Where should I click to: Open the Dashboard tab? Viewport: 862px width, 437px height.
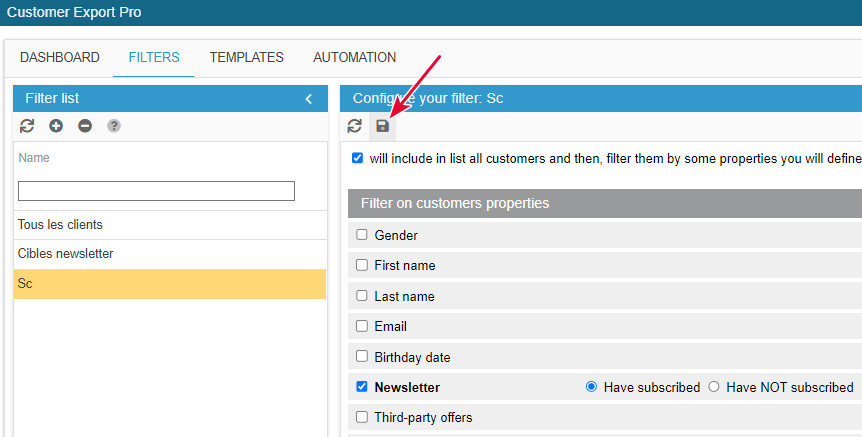60,58
